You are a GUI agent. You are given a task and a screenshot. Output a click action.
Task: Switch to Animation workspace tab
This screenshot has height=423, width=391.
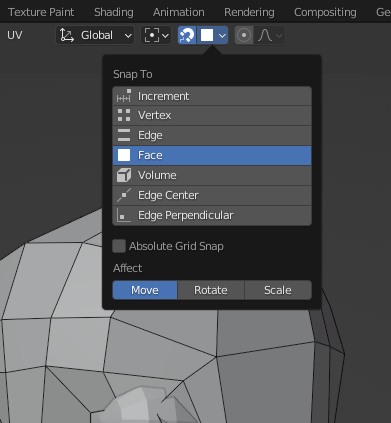click(x=179, y=12)
